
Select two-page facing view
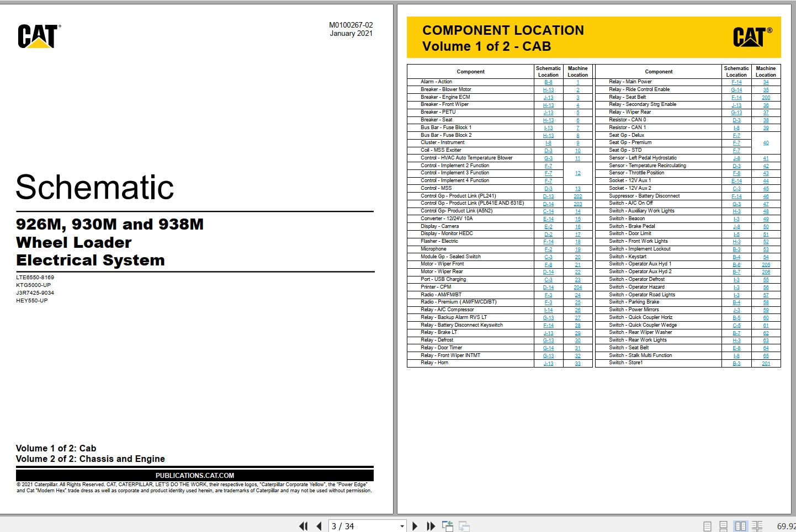pyautogui.click(x=740, y=526)
